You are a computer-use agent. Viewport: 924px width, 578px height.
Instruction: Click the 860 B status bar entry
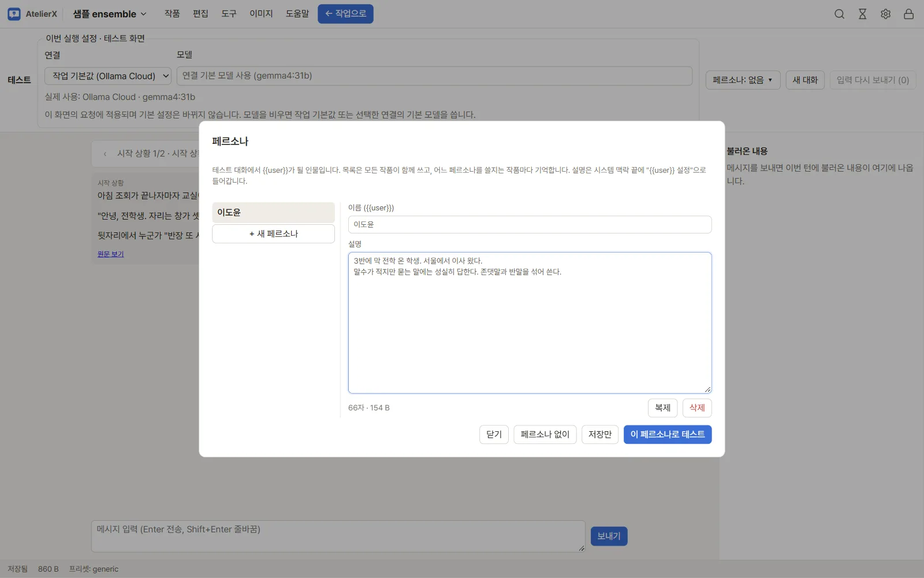(x=49, y=569)
